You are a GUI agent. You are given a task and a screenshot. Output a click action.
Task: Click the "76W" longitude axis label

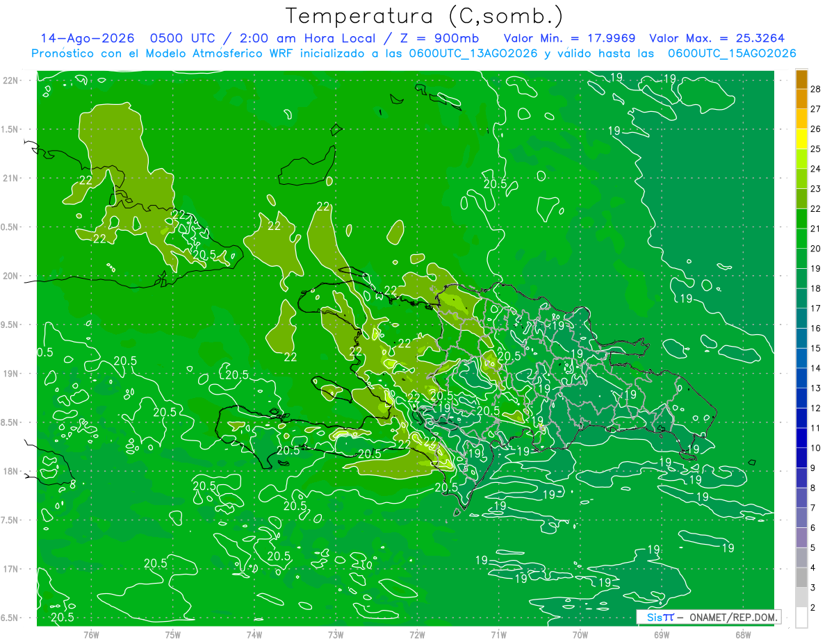coord(91,635)
